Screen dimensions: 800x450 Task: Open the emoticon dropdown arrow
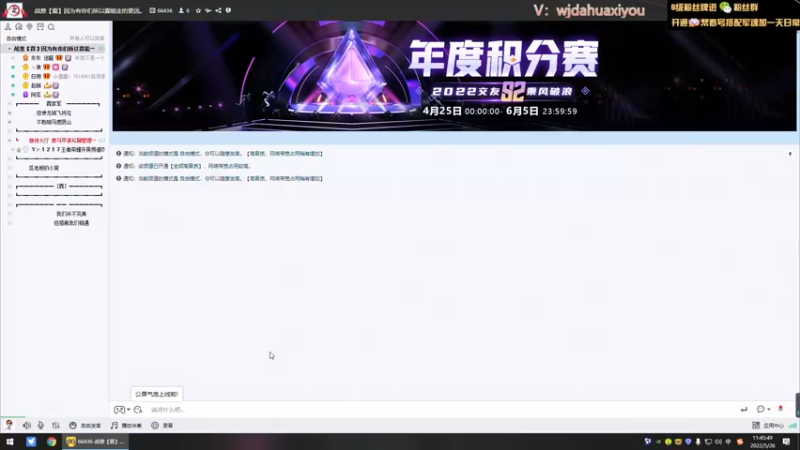point(129,410)
